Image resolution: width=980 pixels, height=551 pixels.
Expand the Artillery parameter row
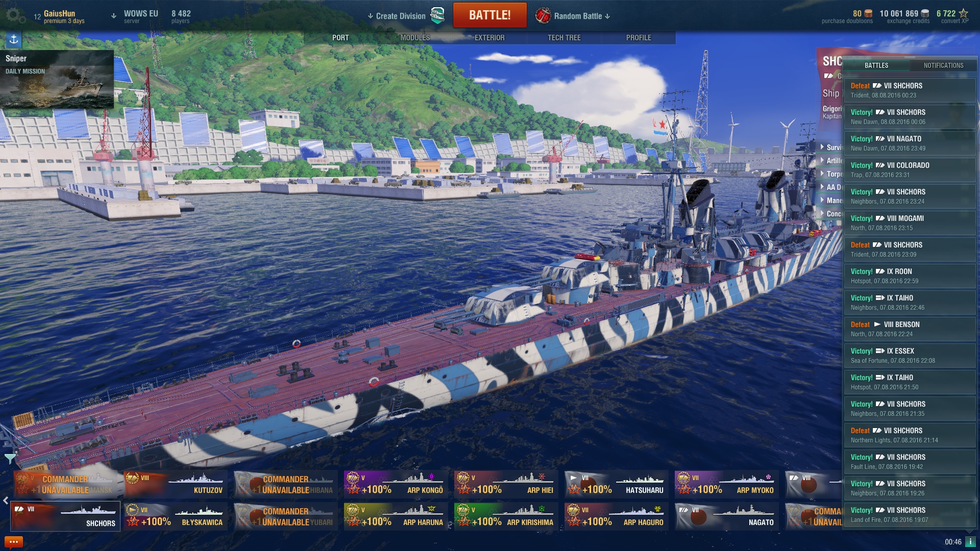pos(831,160)
